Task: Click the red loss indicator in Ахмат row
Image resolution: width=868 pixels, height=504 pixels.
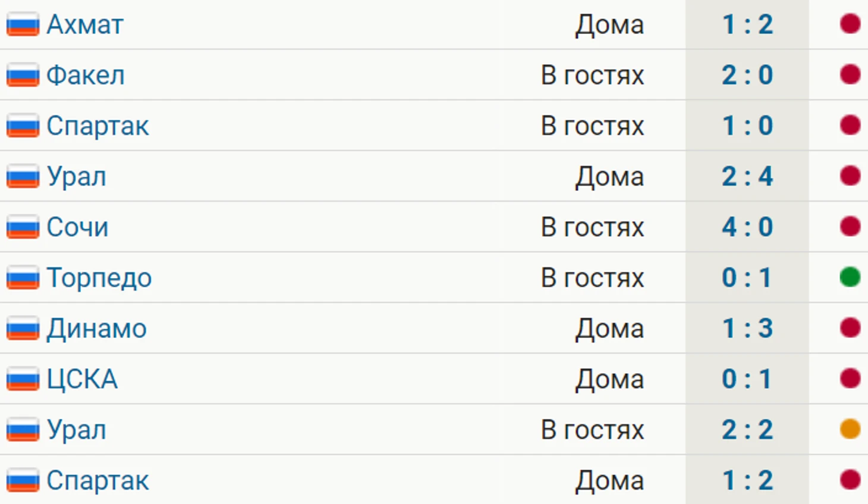Action: point(850,24)
